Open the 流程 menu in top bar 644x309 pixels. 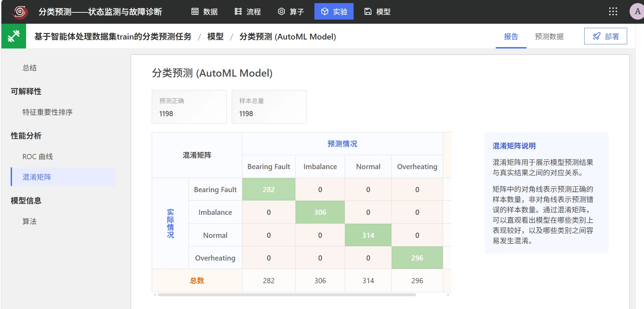[248, 12]
